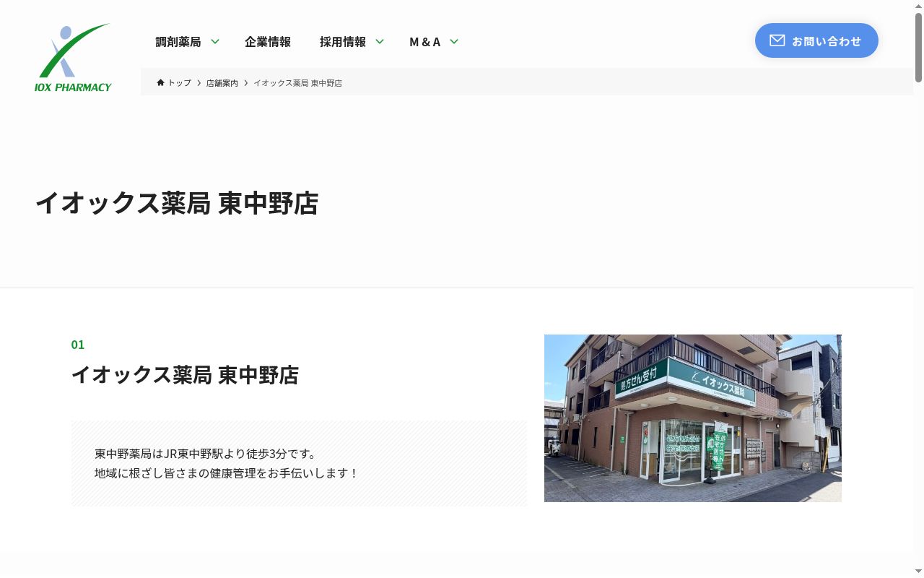Click the section number 01
924x578 pixels.
pyautogui.click(x=78, y=345)
